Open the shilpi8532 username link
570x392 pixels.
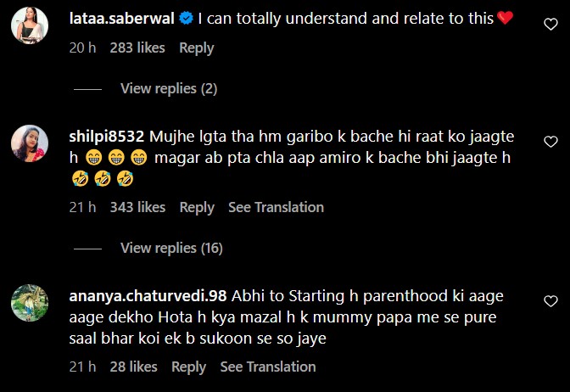pos(105,136)
